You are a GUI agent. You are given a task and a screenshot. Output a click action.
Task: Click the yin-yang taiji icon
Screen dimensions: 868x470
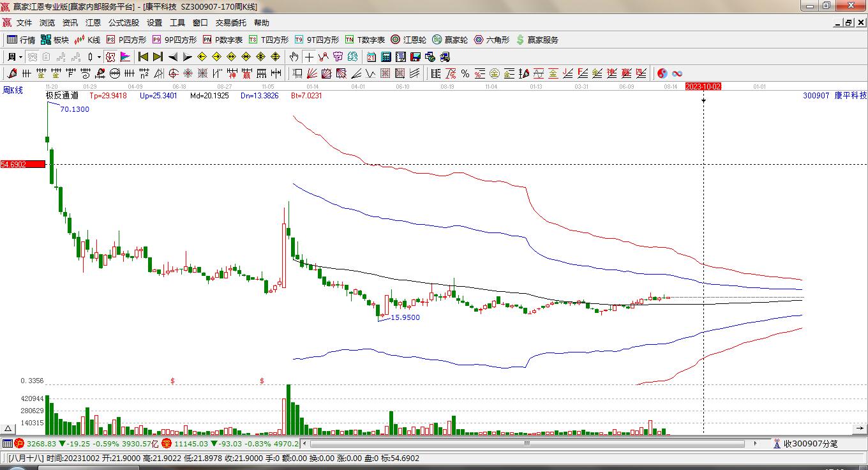tap(662, 73)
